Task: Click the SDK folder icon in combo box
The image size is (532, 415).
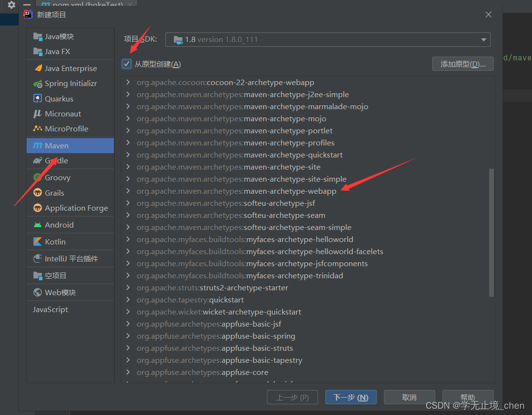Action: coord(178,40)
